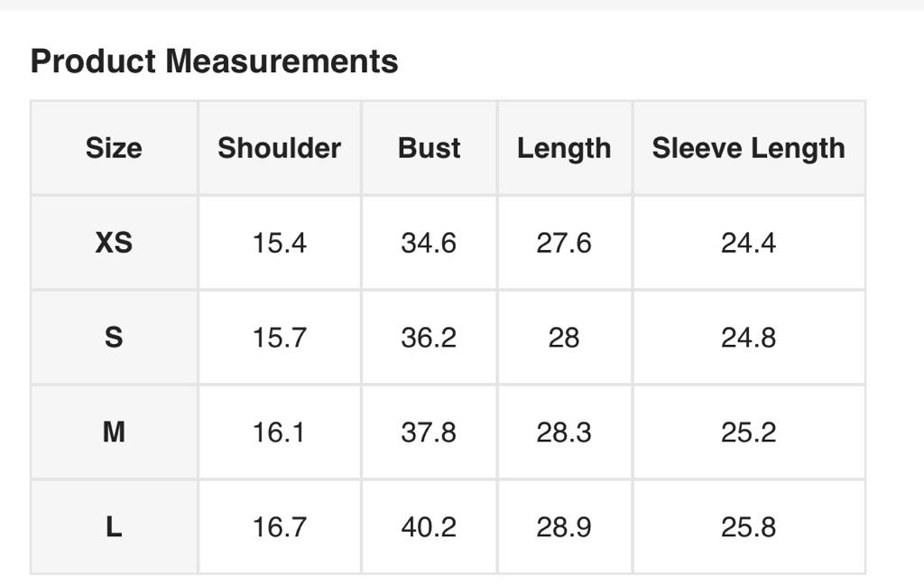
Task: Select XS bust value 34.6
Action: [x=429, y=243]
